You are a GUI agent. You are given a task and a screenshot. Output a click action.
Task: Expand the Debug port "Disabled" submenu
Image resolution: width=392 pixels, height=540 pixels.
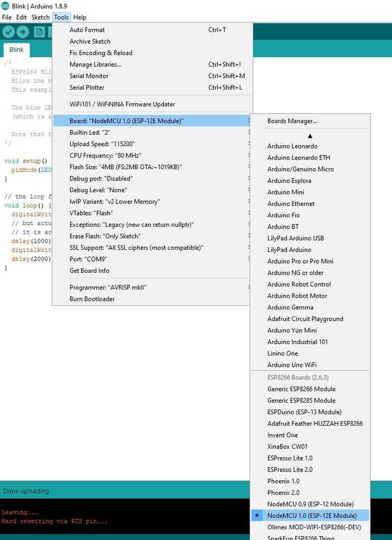(x=152, y=179)
